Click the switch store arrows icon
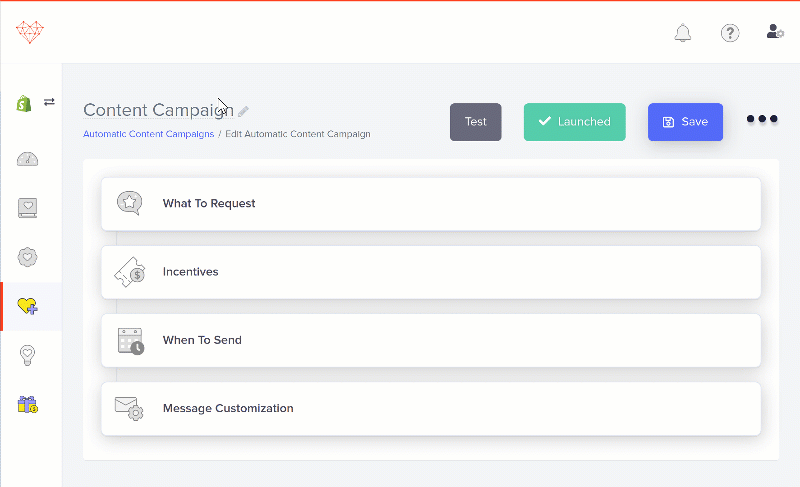 [49, 102]
